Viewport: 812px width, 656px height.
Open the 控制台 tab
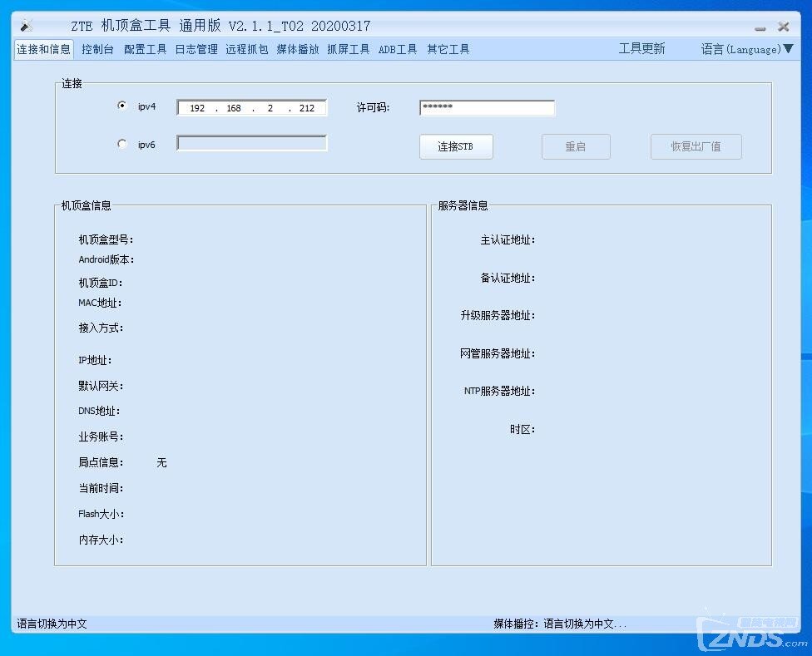coord(97,50)
